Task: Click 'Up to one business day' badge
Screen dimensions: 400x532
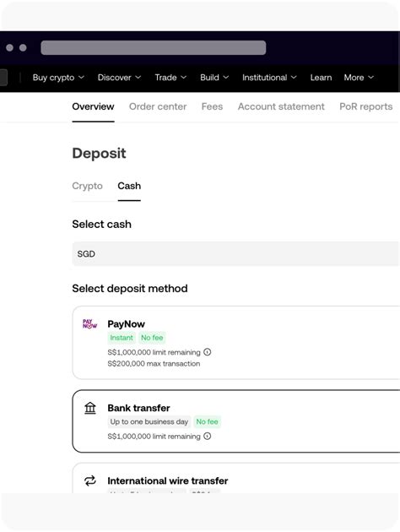Action: click(x=149, y=421)
